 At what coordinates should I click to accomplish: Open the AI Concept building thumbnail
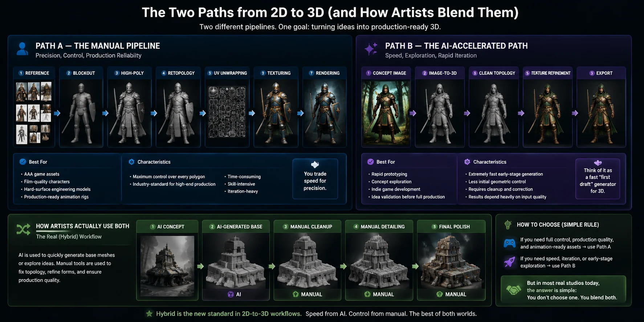click(x=167, y=266)
